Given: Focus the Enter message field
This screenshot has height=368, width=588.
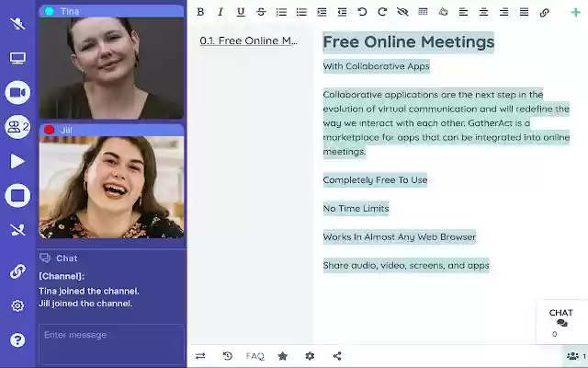Looking at the screenshot, I should tap(111, 345).
